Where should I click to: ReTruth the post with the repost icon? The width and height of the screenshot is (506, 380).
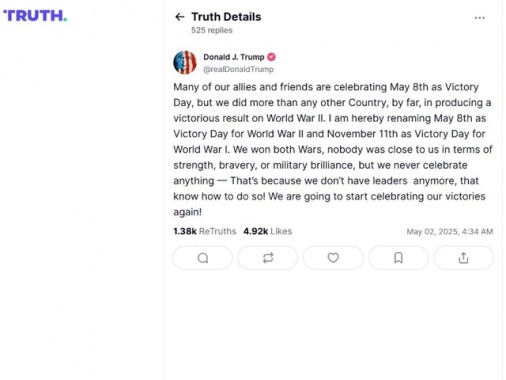click(268, 258)
